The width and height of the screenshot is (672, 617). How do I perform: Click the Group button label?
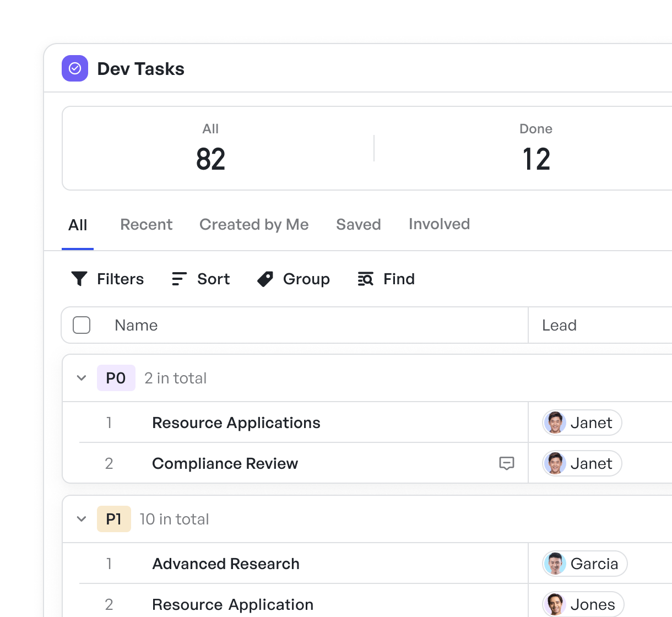click(306, 279)
